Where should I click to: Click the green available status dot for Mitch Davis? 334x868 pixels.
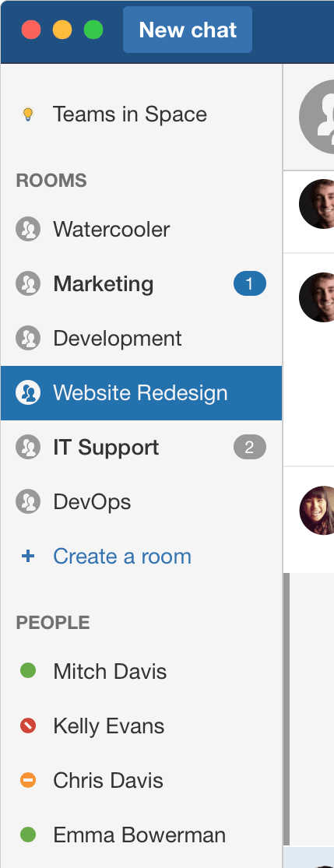pyautogui.click(x=28, y=671)
